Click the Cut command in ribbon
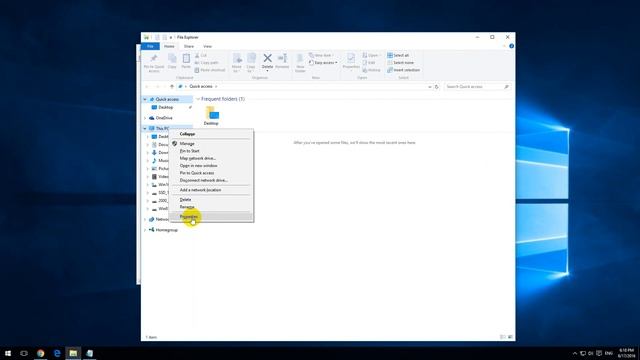 (201, 56)
